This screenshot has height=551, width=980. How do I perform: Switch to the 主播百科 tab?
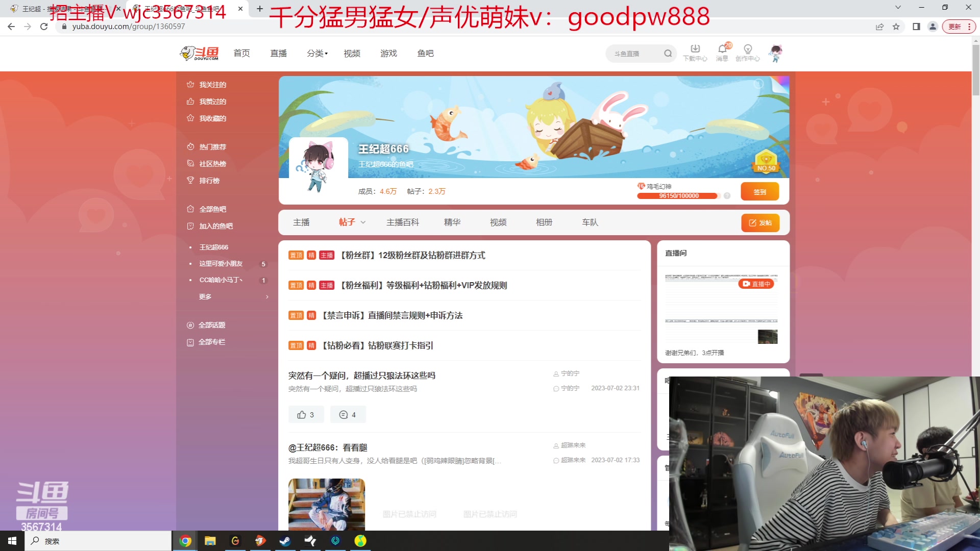click(x=403, y=222)
